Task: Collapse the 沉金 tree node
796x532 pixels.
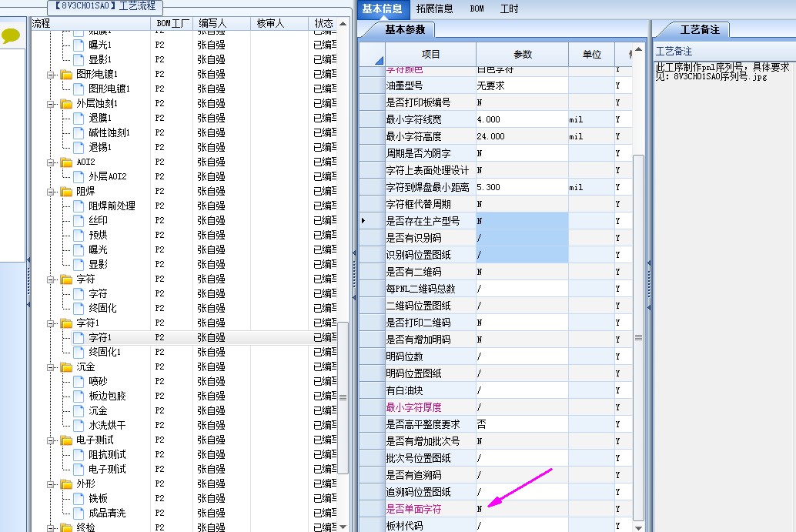Action: [x=51, y=367]
